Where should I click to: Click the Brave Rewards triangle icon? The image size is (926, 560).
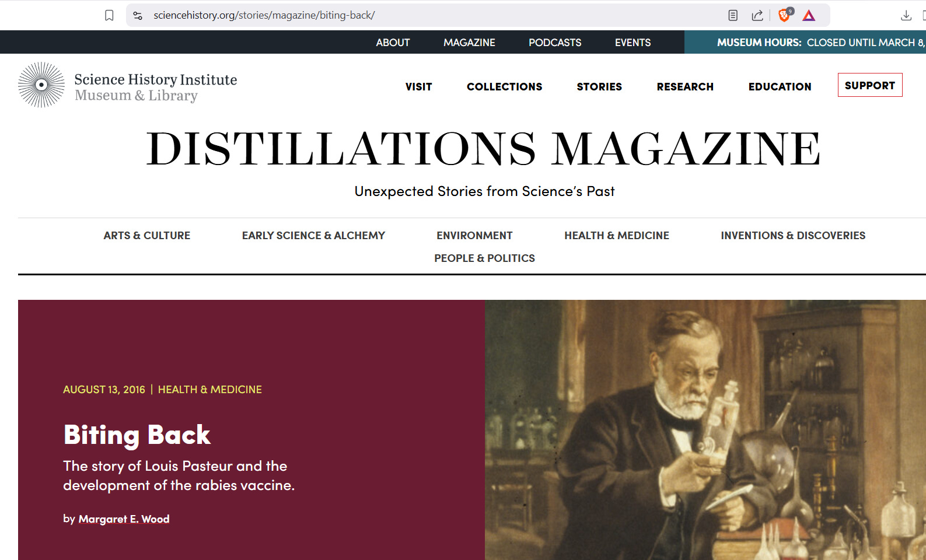tap(809, 15)
